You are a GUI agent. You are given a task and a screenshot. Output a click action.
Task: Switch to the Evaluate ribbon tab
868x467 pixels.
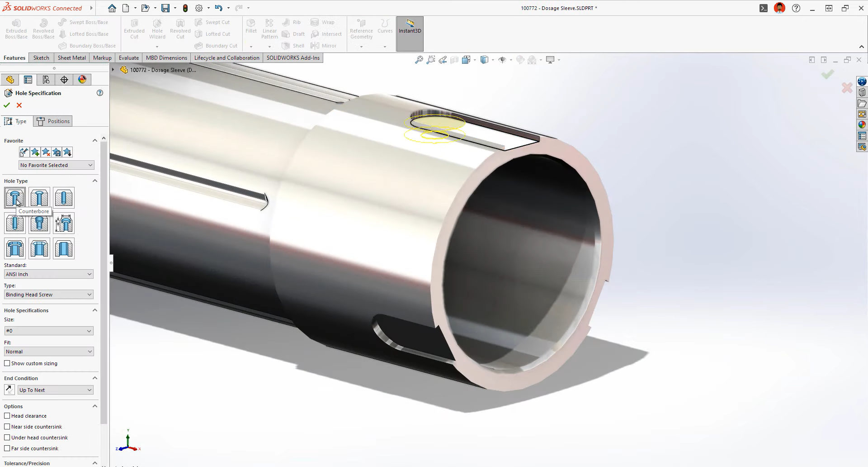click(x=129, y=58)
